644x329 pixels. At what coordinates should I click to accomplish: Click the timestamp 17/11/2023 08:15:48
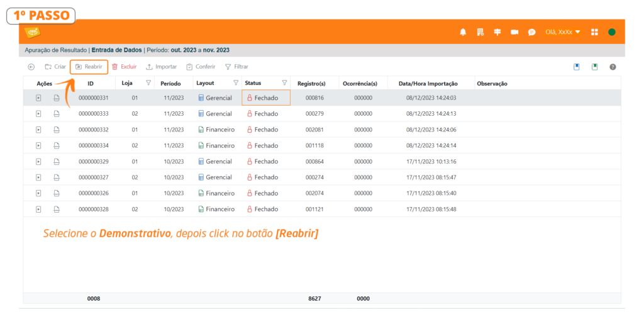pyautogui.click(x=431, y=209)
